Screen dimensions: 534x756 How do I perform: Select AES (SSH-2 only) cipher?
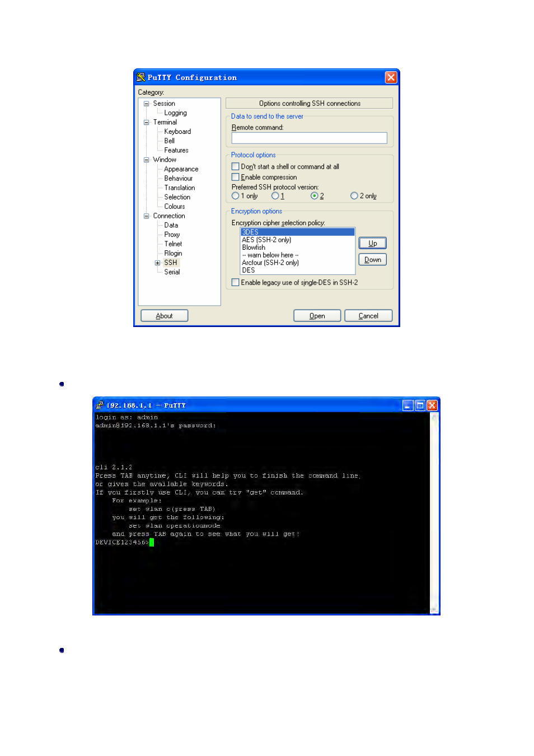point(298,240)
